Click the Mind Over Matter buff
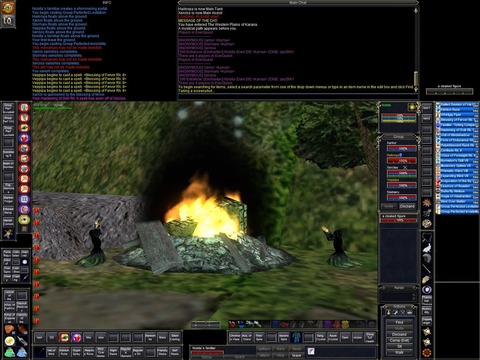The height and width of the screenshot is (360, 480). click(x=457, y=201)
